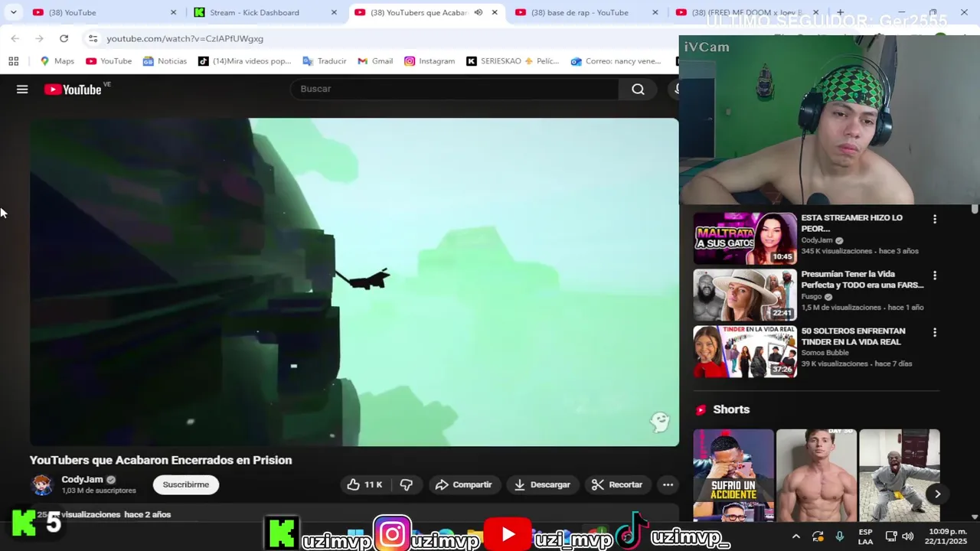
Task: Open the Mira videos pop bookmark
Action: (245, 61)
